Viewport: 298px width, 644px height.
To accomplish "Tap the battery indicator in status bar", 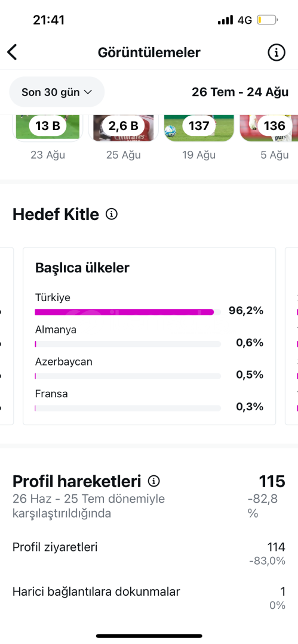I will (x=268, y=20).
